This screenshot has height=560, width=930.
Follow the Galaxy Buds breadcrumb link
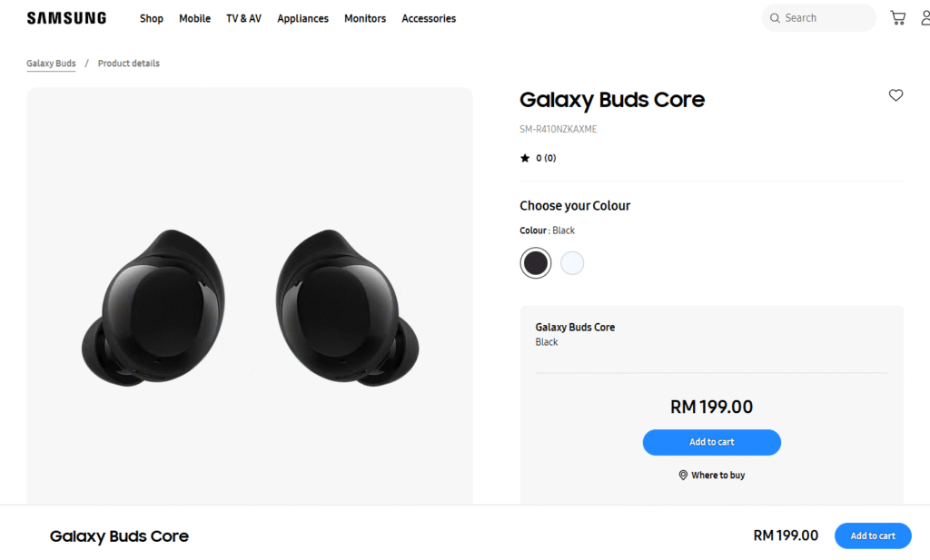(x=51, y=64)
